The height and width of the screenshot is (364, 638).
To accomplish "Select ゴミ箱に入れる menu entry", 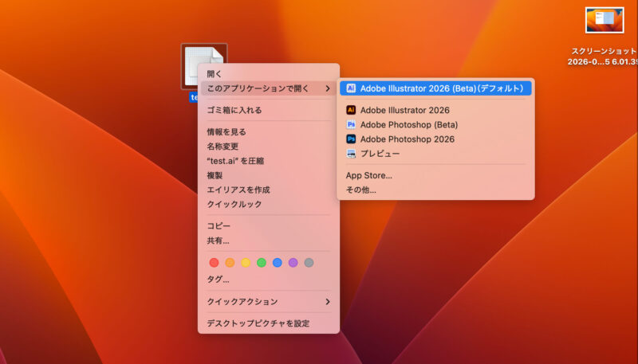I will point(269,110).
